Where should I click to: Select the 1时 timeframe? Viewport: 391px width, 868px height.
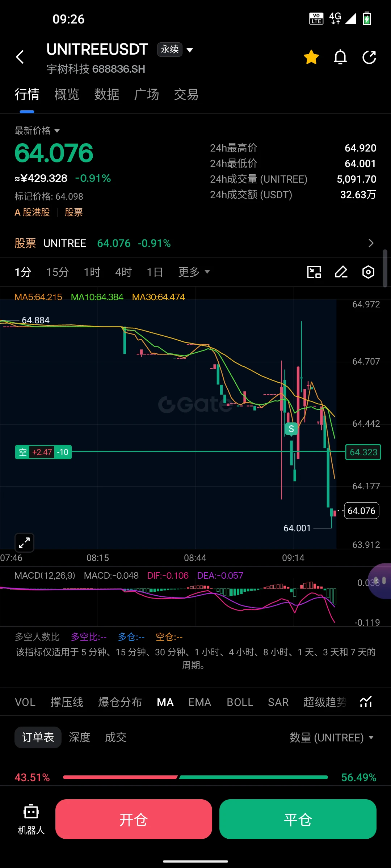tap(92, 272)
